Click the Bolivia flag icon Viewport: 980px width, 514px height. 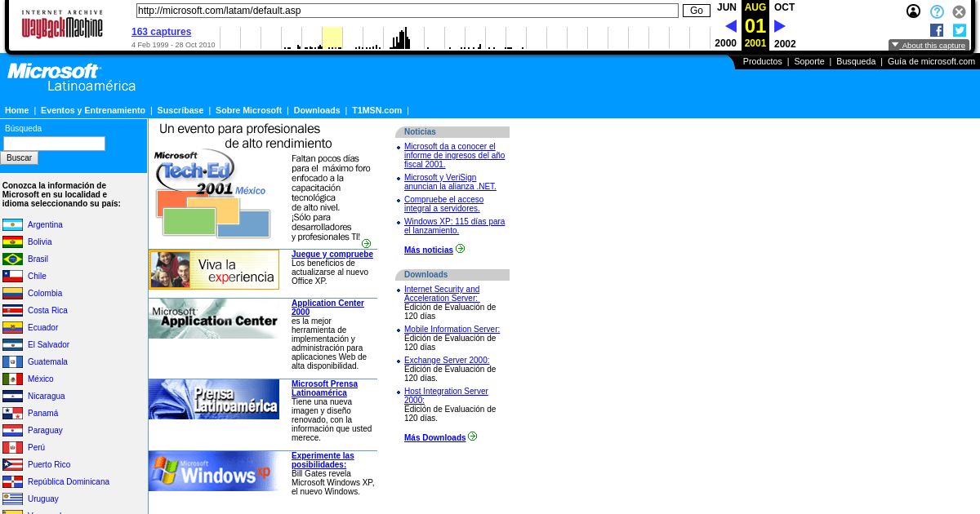coord(12,241)
